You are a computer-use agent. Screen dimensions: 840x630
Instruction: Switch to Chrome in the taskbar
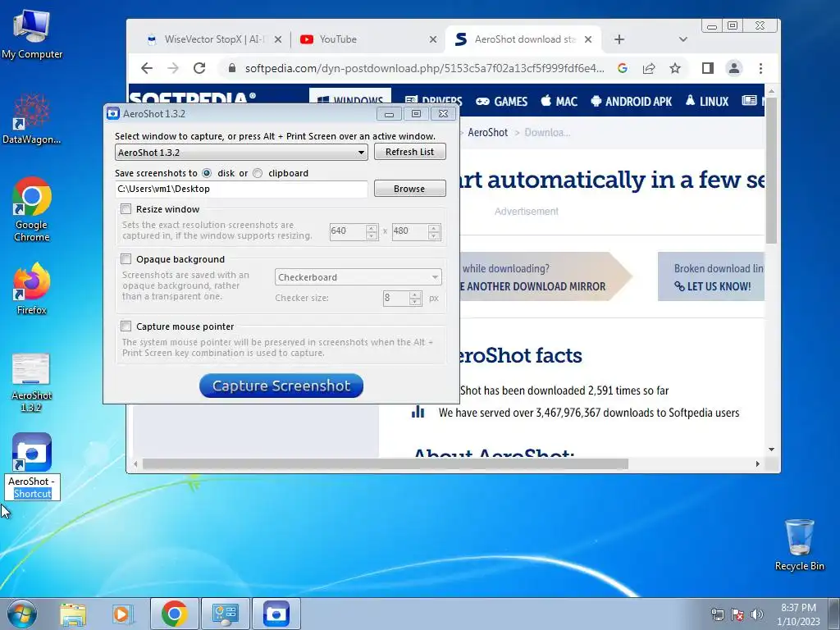pos(175,614)
